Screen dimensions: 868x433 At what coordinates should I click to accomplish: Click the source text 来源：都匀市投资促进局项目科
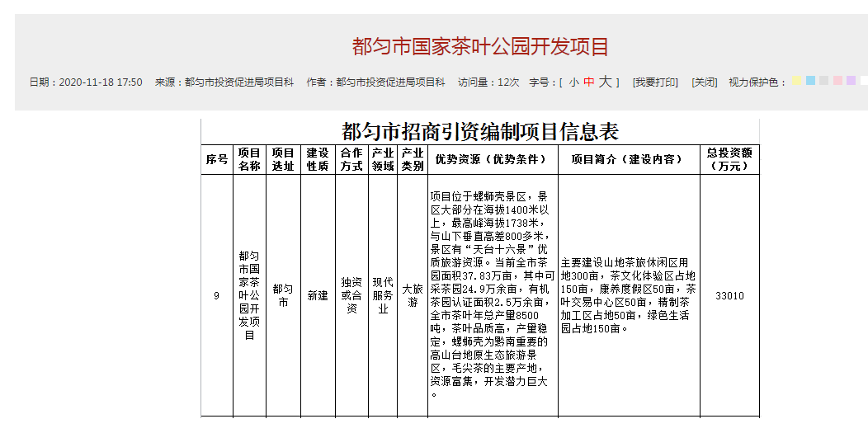point(224,82)
